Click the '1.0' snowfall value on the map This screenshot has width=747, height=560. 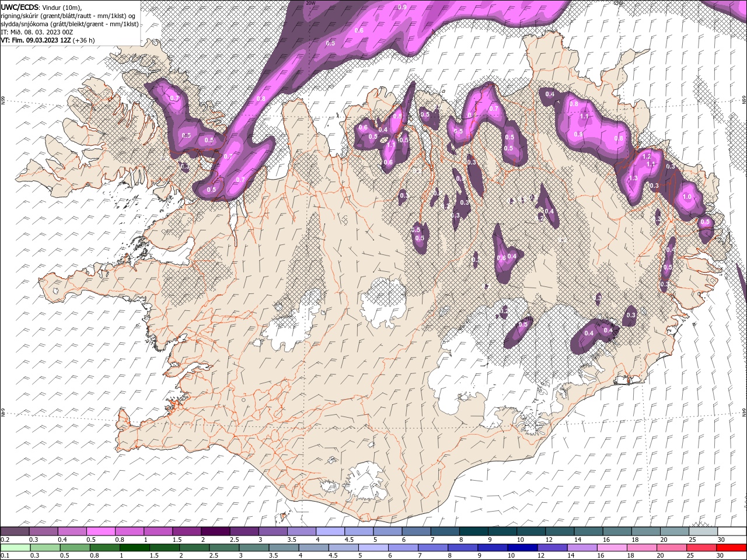coord(686,197)
